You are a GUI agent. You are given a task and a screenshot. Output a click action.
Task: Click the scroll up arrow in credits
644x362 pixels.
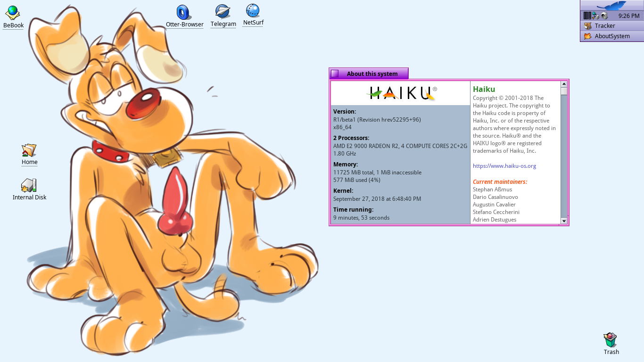click(564, 84)
